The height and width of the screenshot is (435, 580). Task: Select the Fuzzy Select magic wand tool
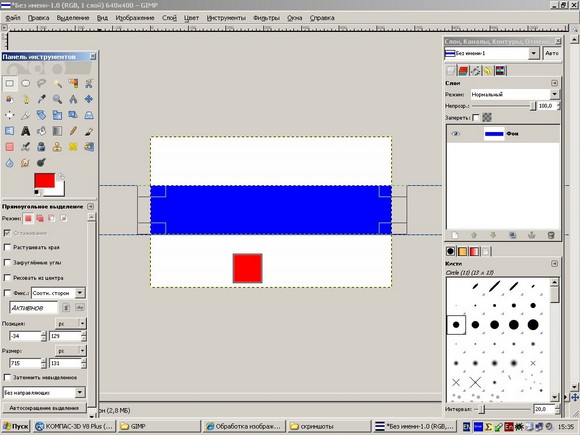57,83
